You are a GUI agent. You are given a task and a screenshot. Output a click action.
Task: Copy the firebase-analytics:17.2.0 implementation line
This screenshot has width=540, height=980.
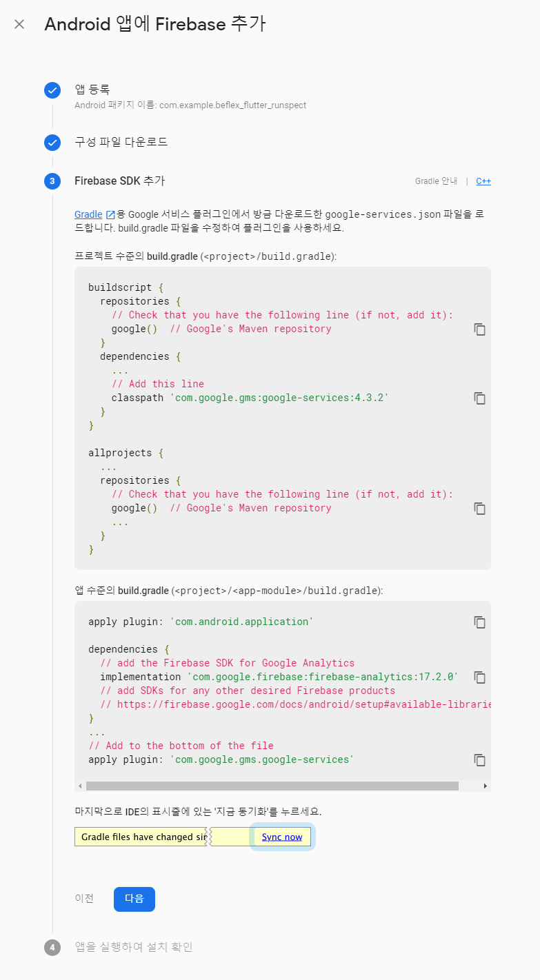(479, 677)
